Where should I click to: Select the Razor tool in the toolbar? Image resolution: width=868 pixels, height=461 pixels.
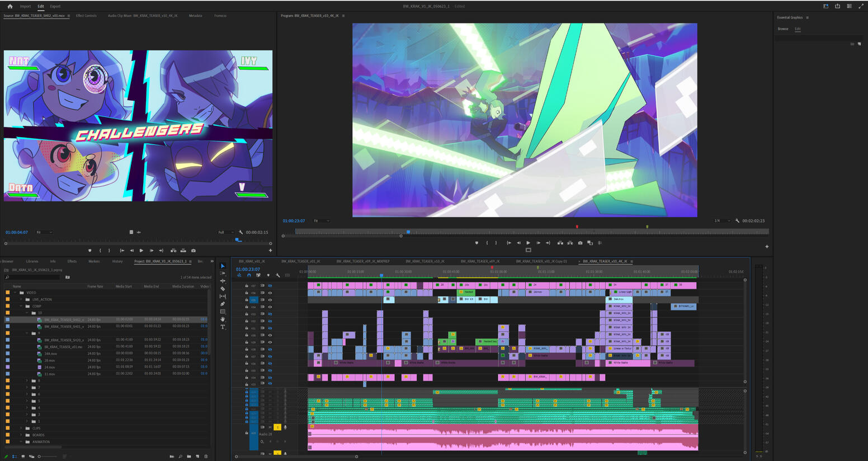coord(223,289)
